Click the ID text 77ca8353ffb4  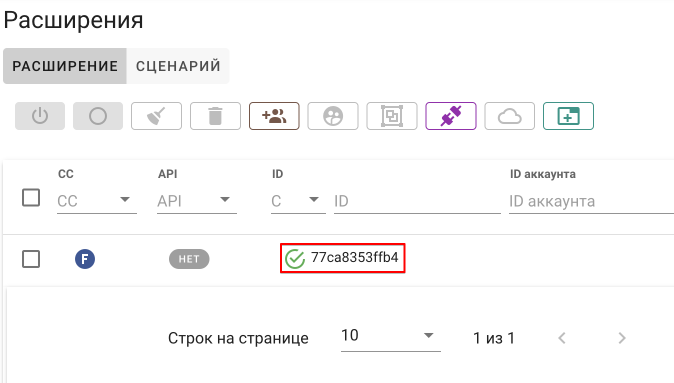click(x=355, y=257)
